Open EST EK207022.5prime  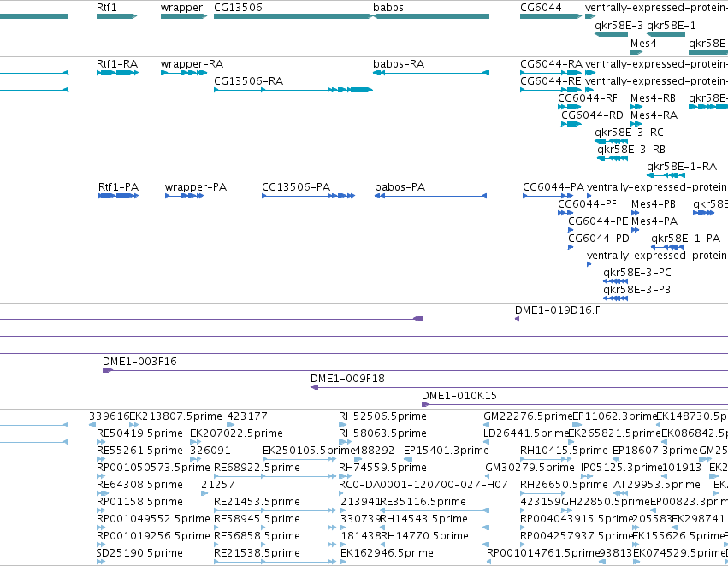tap(236, 433)
